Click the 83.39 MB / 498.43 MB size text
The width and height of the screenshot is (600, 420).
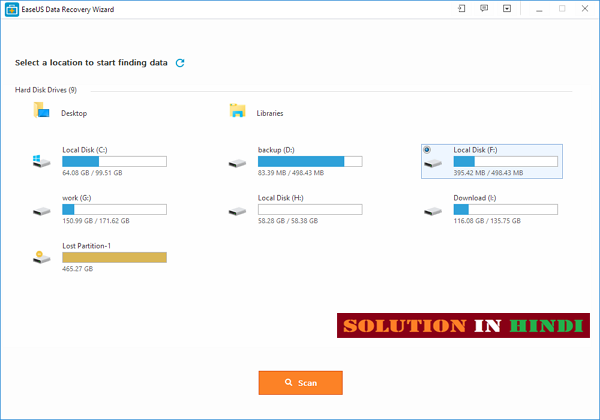point(291,173)
